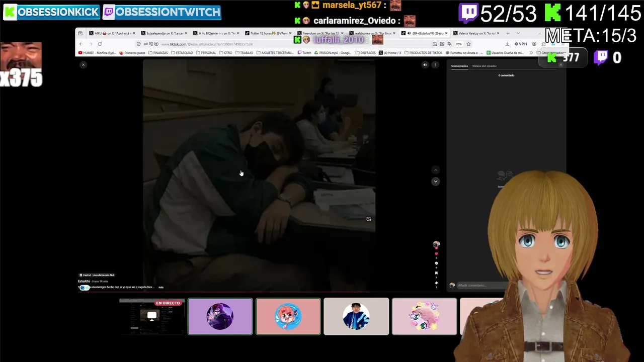This screenshot has height=362, width=644.
Task: Open the OTRO bookmarks folder
Action: click(x=226, y=53)
